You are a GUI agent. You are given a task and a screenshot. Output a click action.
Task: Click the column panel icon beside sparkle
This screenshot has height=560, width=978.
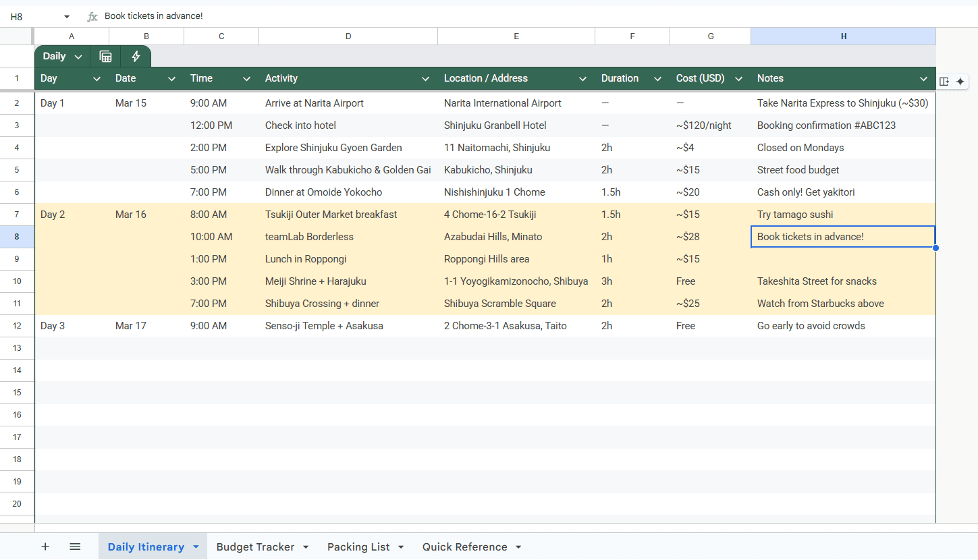click(944, 81)
